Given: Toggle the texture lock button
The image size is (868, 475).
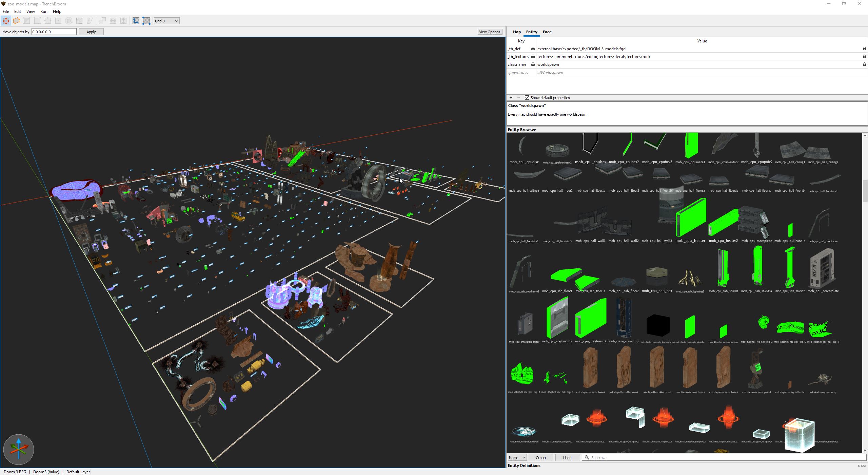Looking at the screenshot, I should pos(136,21).
